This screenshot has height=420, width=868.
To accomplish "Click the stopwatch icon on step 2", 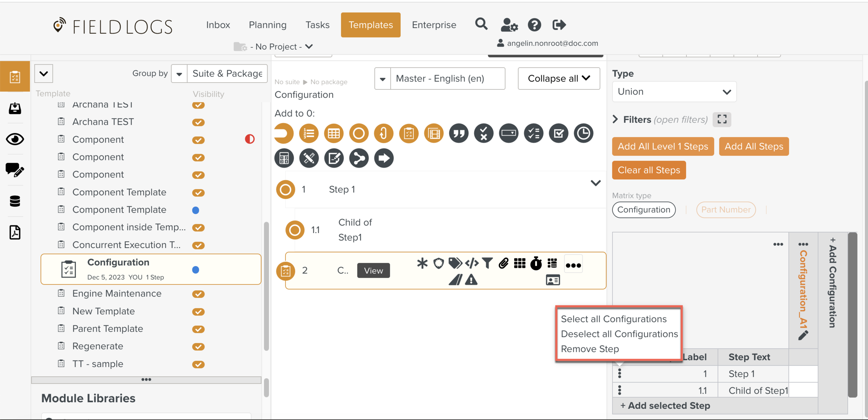I will point(536,263).
